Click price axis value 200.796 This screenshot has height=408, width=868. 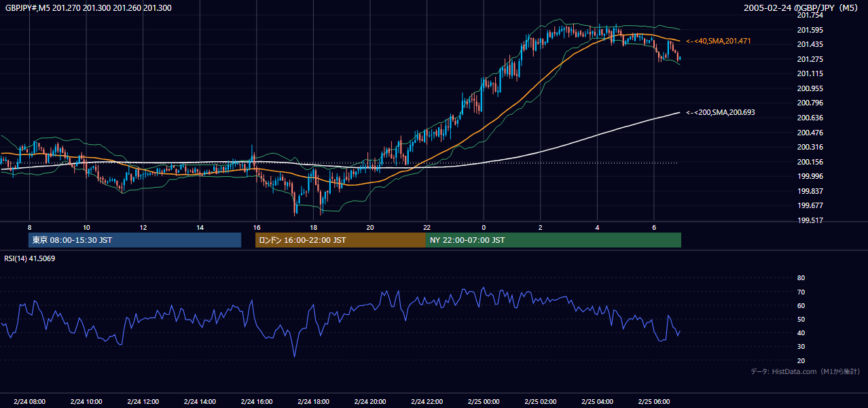point(810,103)
